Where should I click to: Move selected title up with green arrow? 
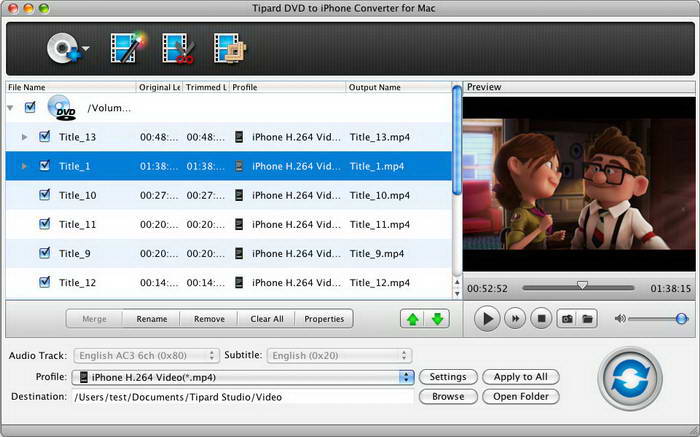click(411, 319)
